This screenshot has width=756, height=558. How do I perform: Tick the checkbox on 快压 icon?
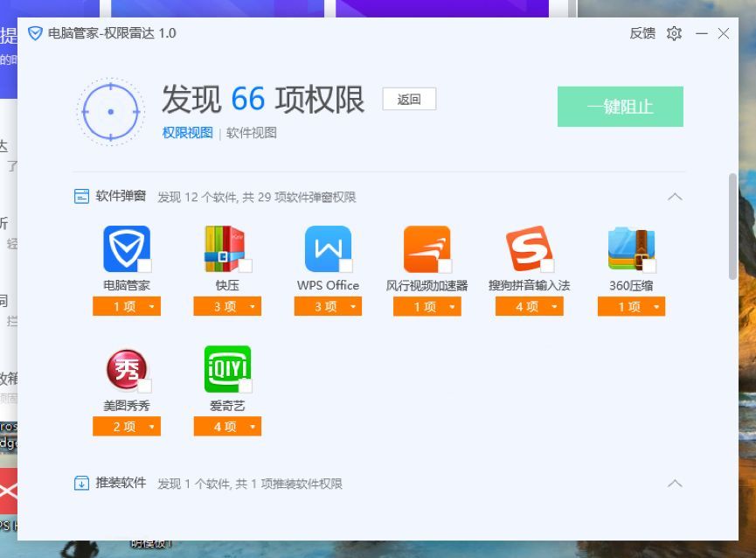(x=246, y=266)
